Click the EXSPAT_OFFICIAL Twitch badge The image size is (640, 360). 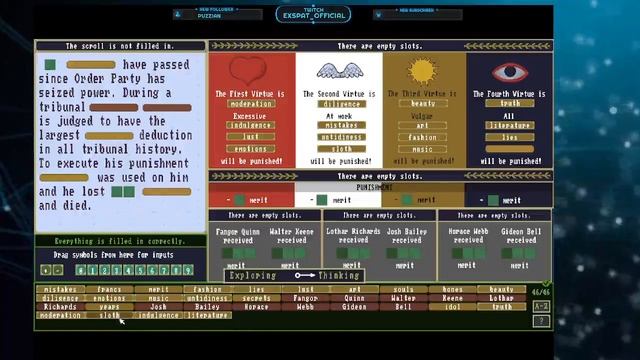[x=313, y=15]
